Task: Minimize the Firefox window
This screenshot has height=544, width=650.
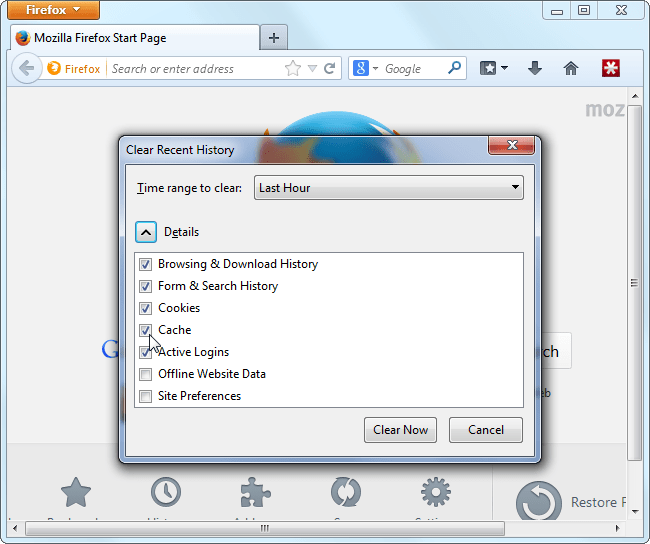Action: point(557,10)
